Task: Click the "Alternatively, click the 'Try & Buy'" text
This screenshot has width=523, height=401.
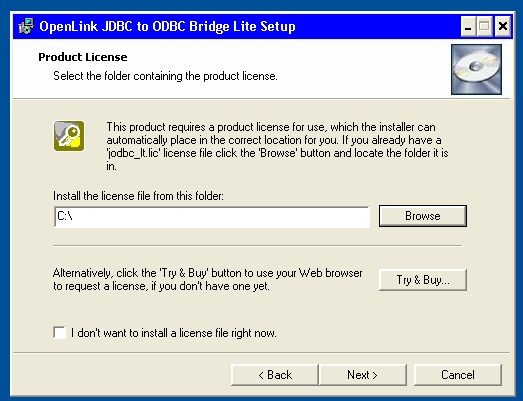Action: (207, 280)
